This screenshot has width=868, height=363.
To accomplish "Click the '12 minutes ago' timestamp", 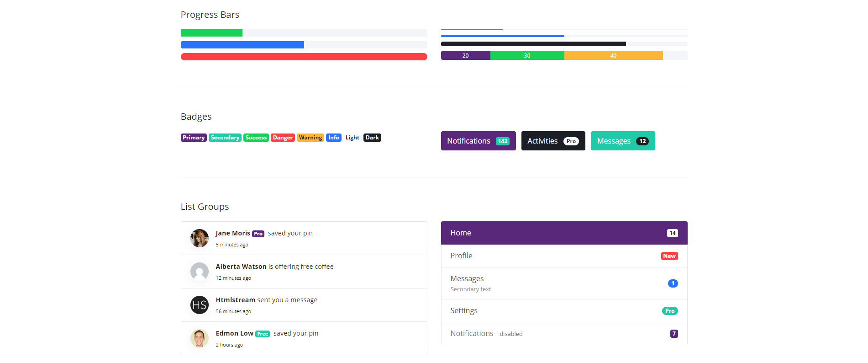I will (233, 278).
